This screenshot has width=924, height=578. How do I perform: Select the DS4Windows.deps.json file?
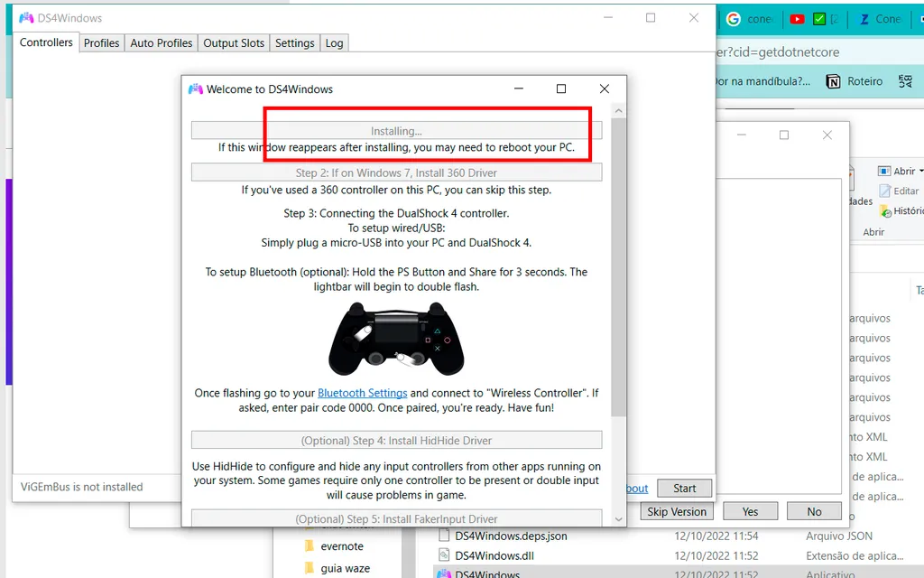(x=511, y=536)
